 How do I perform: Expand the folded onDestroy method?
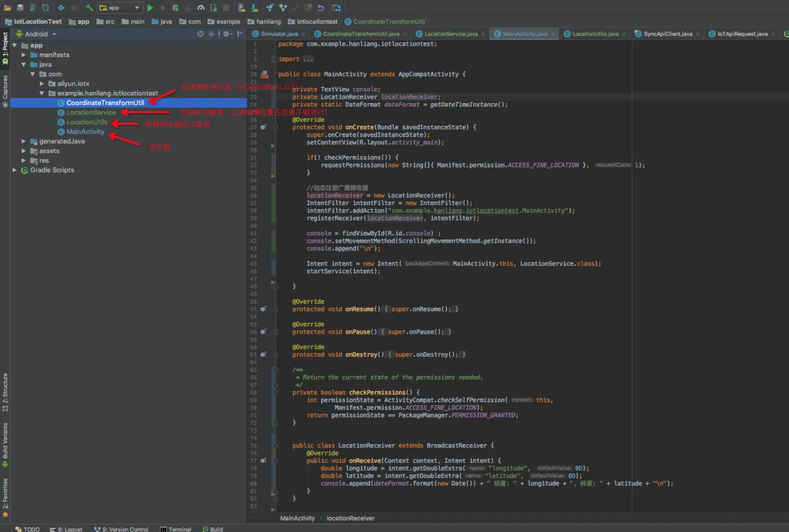276,355
